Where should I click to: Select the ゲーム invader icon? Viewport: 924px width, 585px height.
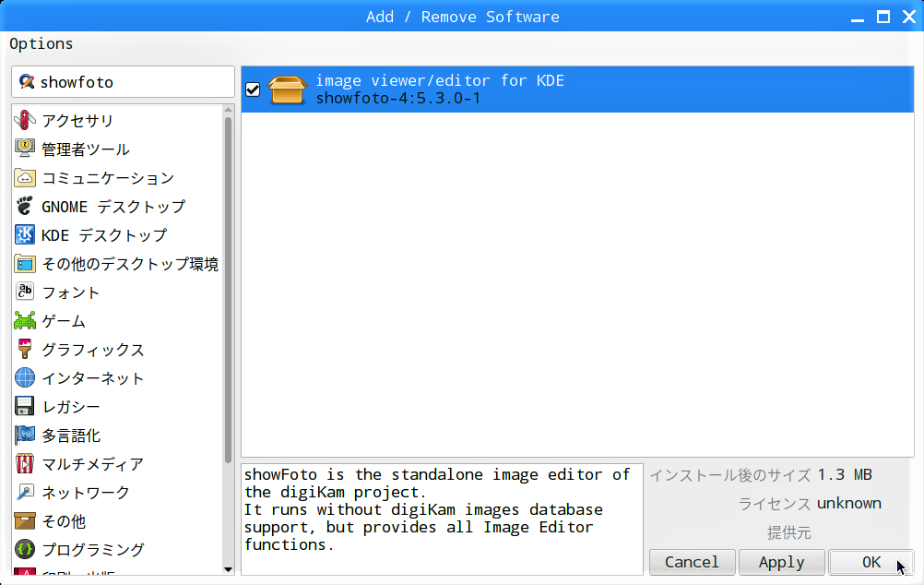pyautogui.click(x=25, y=320)
